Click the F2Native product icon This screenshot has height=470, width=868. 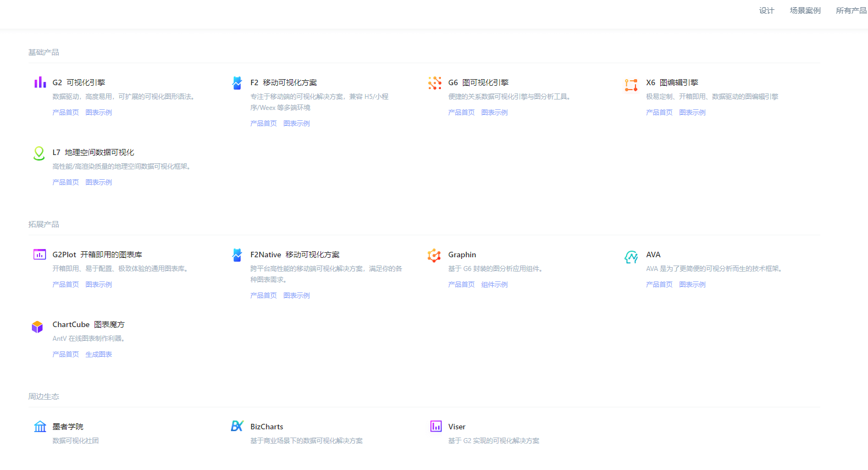coord(237,255)
